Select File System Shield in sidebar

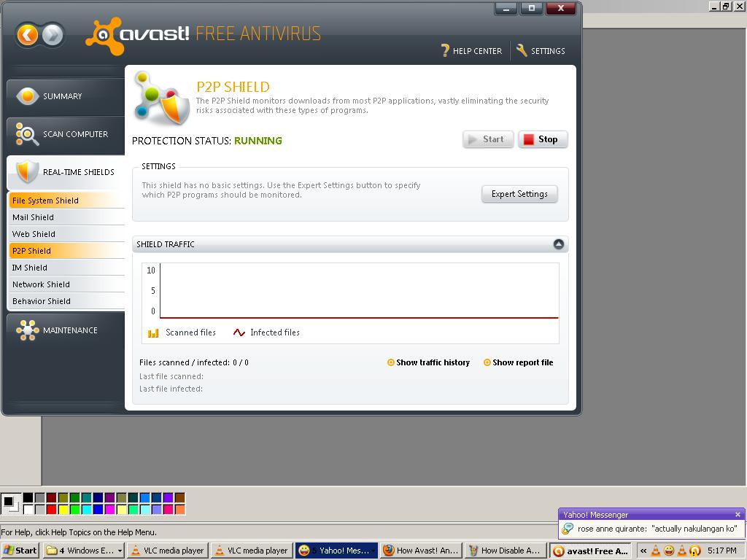point(66,201)
